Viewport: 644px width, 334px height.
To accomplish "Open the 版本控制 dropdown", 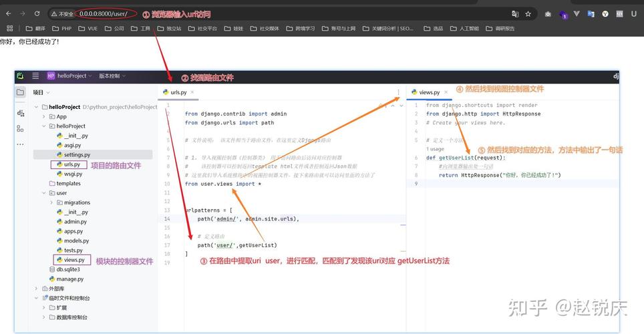I will click(x=112, y=76).
